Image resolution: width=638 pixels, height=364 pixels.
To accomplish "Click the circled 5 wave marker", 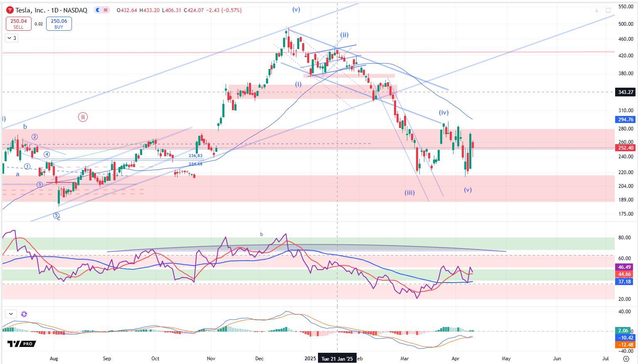I will coord(56,215).
